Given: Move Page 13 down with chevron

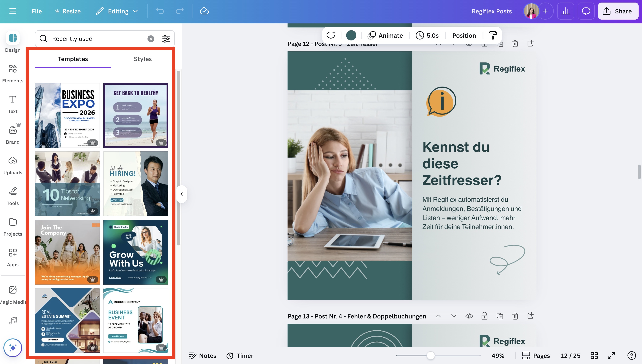Looking at the screenshot, I should coord(454,316).
